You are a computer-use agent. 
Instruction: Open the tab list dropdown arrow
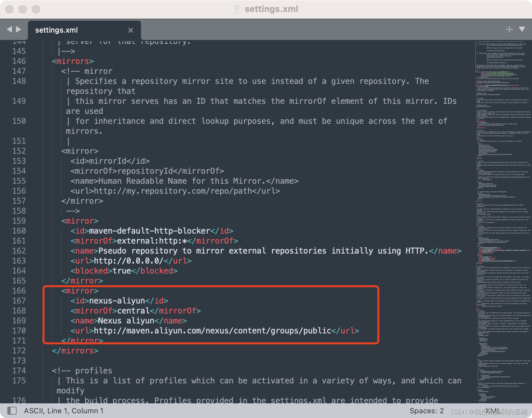coord(522,29)
